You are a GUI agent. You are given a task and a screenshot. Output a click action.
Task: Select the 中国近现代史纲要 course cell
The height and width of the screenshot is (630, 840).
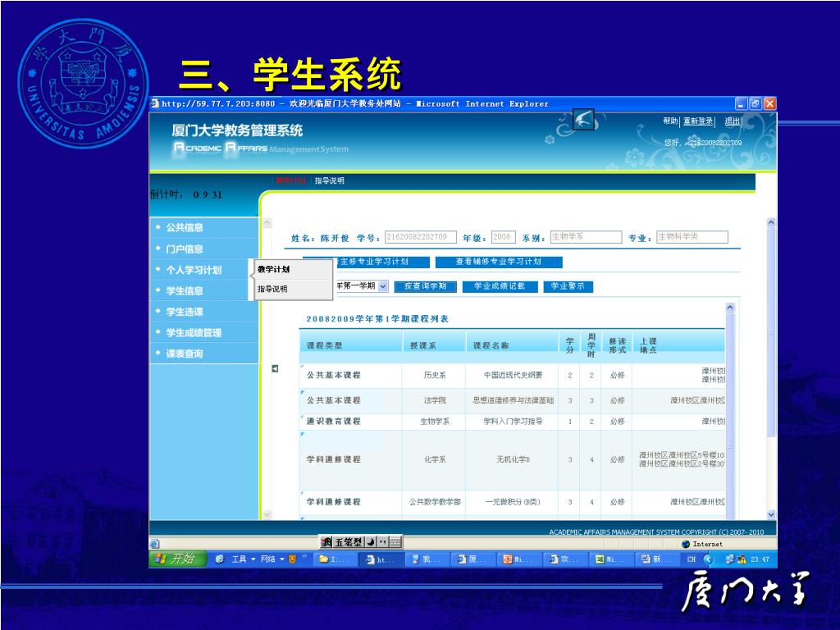[513, 375]
